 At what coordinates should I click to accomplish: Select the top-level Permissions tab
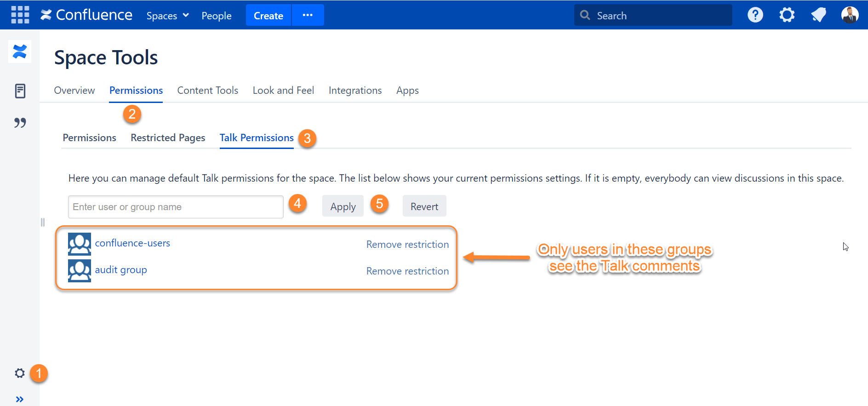click(x=136, y=91)
